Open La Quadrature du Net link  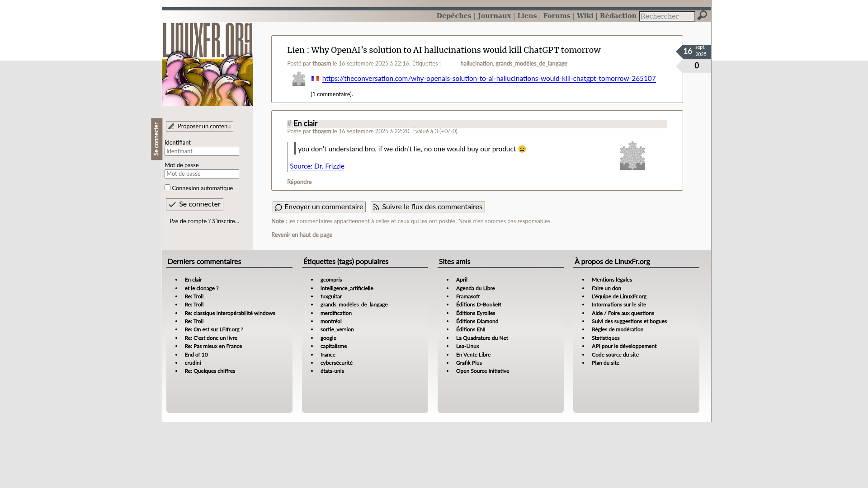coord(482,338)
